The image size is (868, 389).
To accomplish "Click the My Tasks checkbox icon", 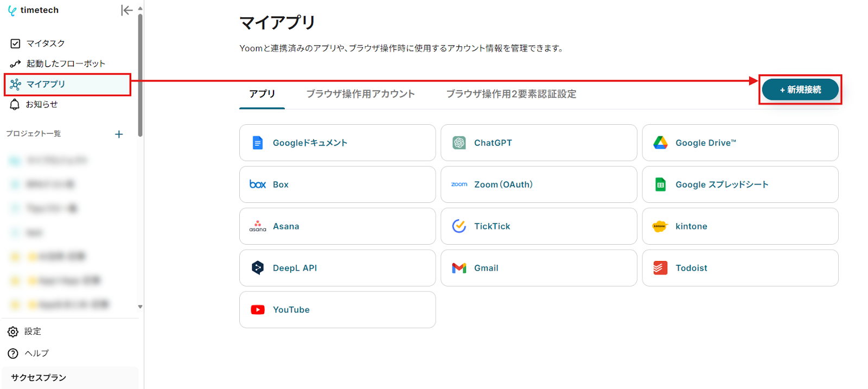I will (x=16, y=43).
